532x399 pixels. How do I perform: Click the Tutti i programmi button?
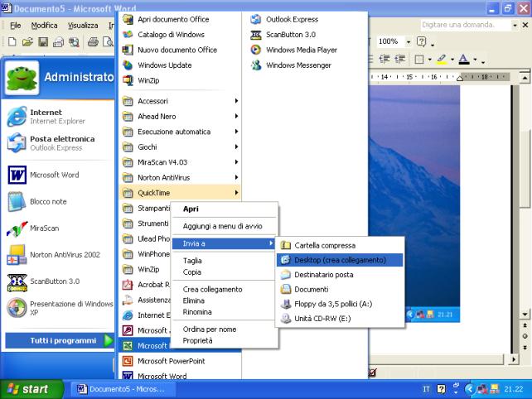60,340
